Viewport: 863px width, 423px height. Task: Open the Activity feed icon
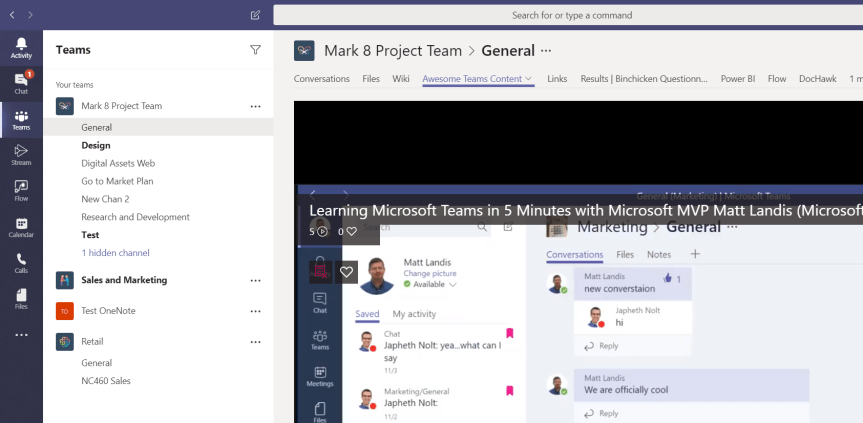(21, 48)
